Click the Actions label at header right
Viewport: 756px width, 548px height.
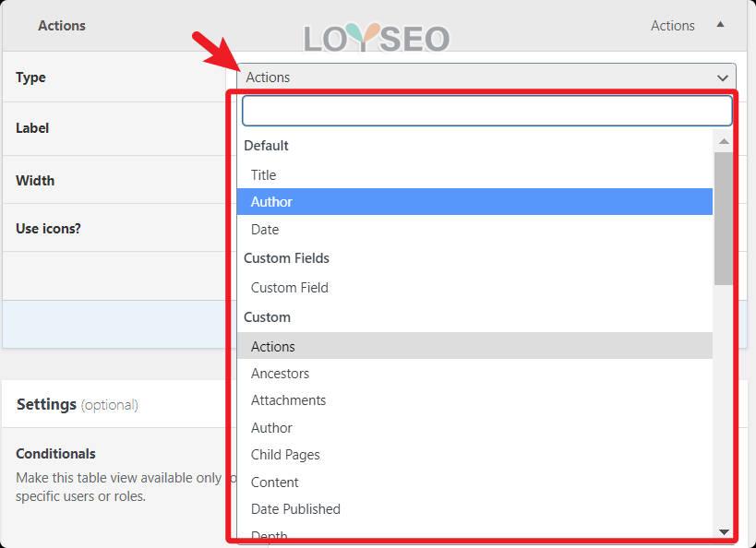673,26
